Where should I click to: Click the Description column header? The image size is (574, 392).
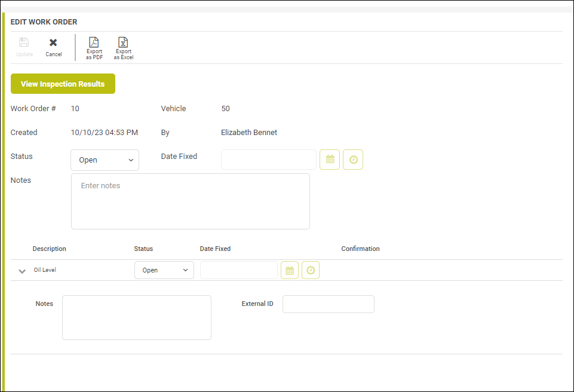pos(49,249)
